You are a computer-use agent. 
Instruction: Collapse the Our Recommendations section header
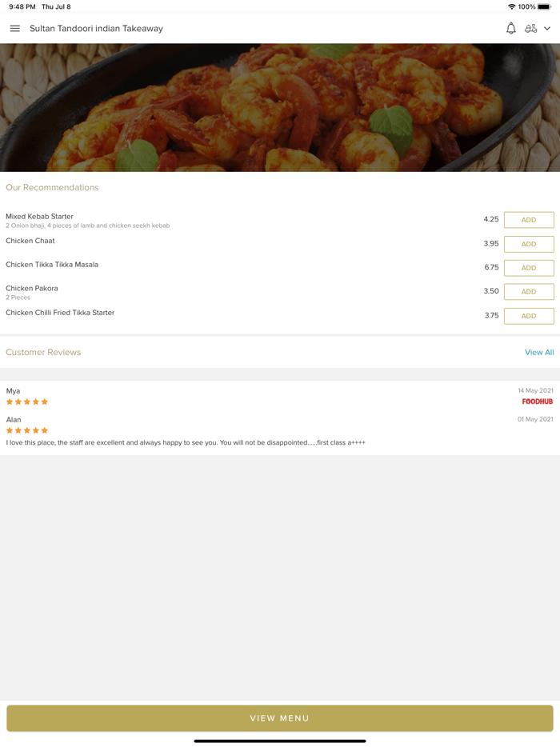(x=52, y=187)
